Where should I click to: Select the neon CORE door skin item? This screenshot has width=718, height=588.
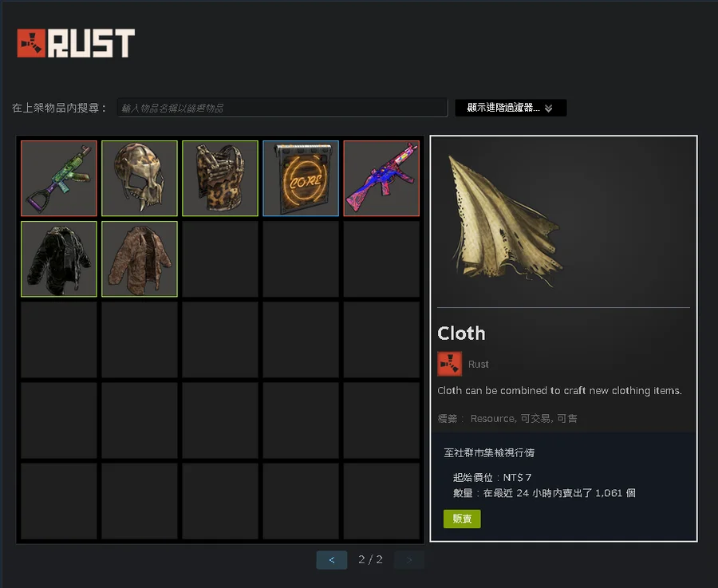(x=301, y=178)
